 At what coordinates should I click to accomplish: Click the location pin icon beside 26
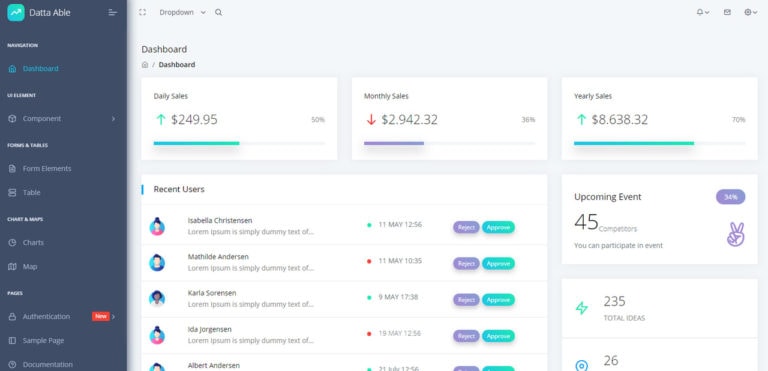coord(581,366)
